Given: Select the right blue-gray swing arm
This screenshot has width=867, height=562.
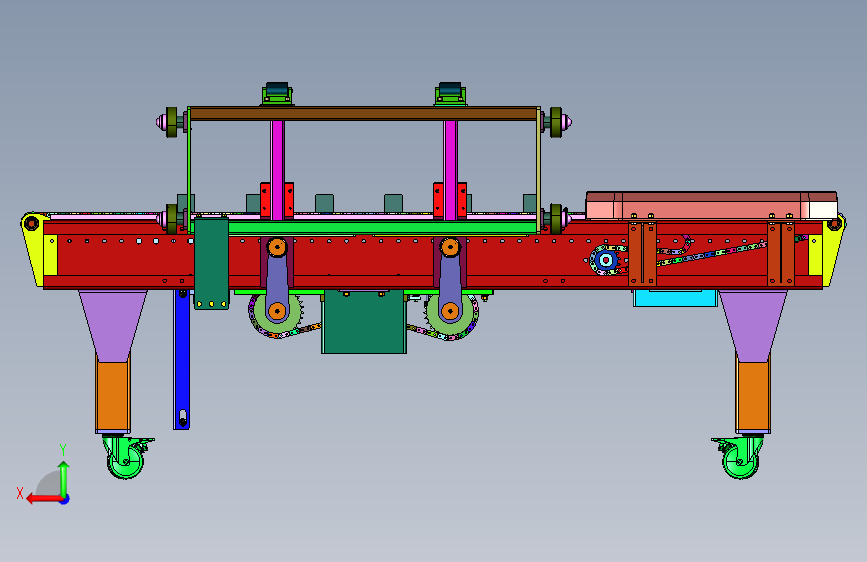Looking at the screenshot, I should coord(450,279).
